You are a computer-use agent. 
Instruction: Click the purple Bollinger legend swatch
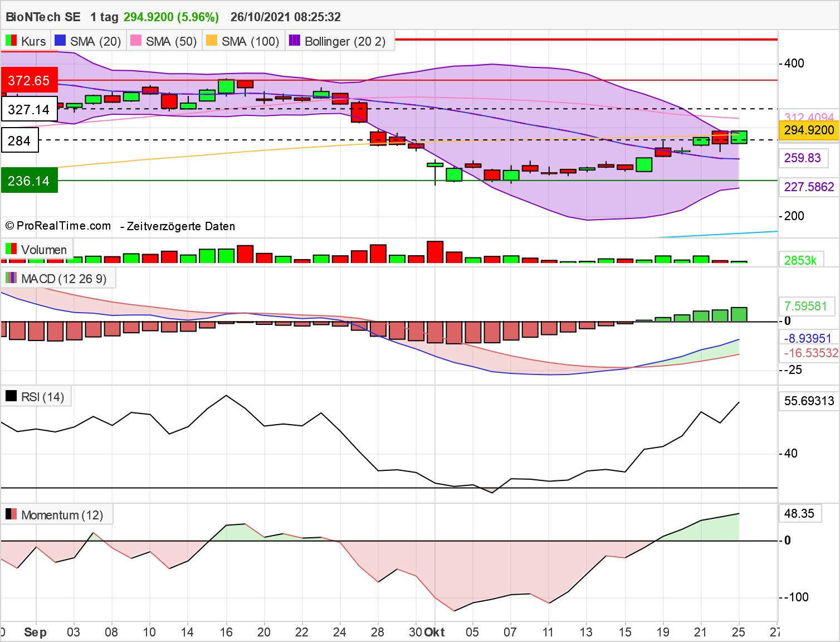(x=295, y=41)
